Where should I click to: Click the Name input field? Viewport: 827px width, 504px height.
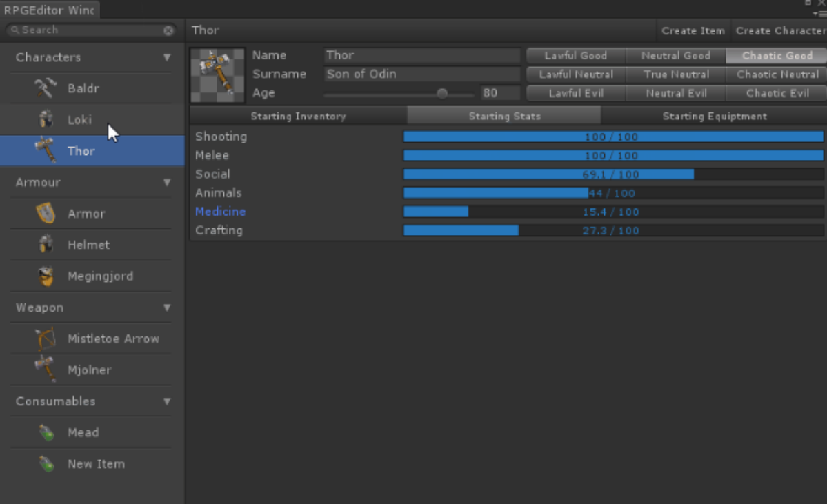coord(422,55)
